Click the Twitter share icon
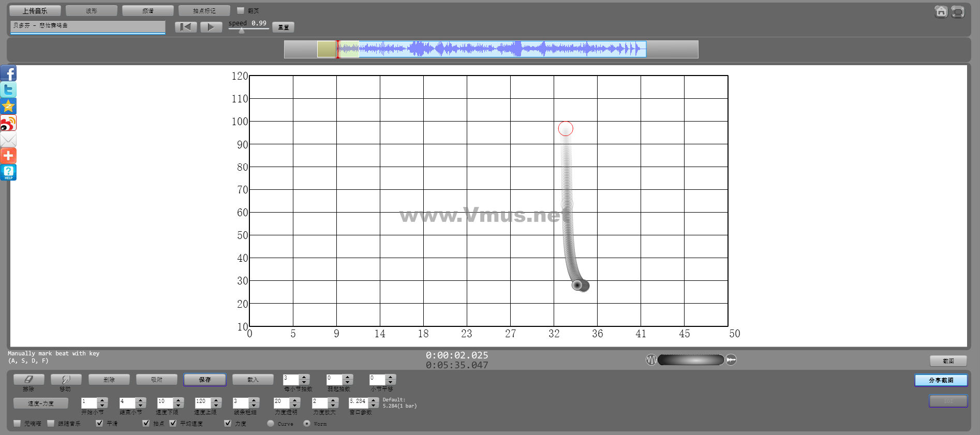Viewport: 980px width, 435px height. [8, 90]
